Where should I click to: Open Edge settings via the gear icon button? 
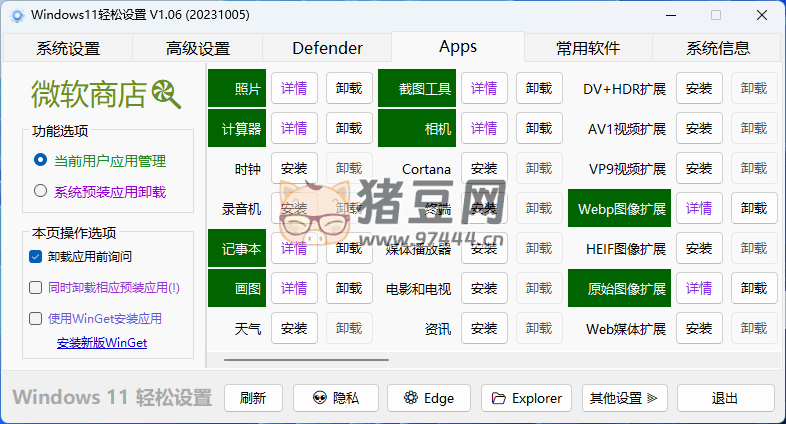point(428,398)
